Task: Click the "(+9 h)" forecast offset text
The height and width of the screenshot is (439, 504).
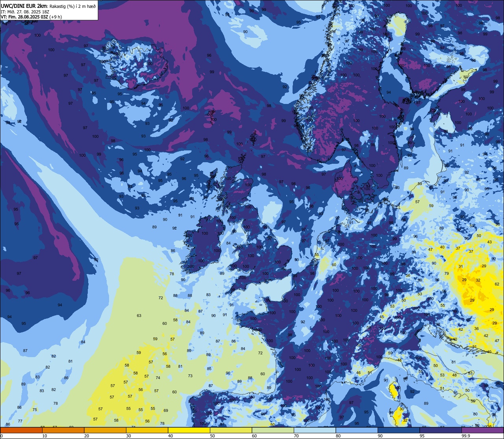Action: 56,17
